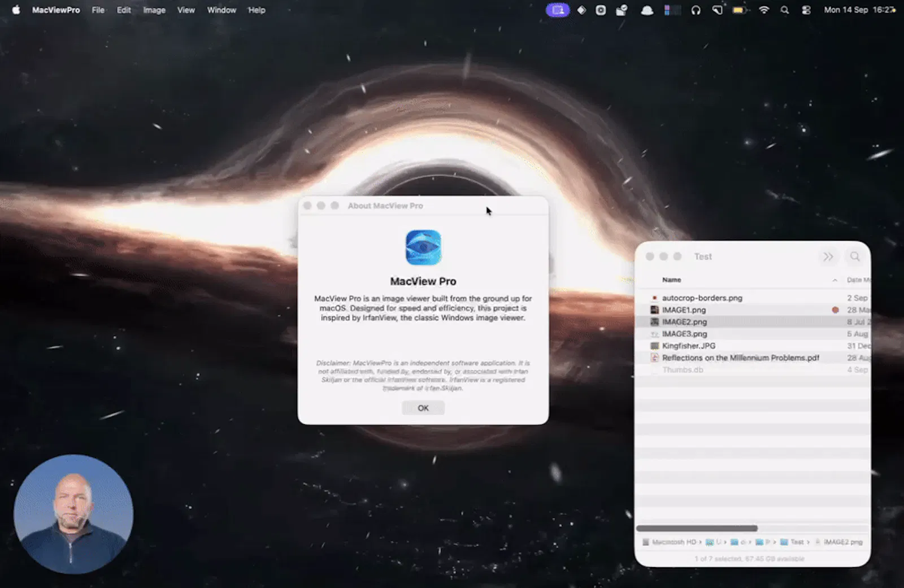Expand hidden toolbar items chevron in Test window
The height and width of the screenshot is (588, 904).
coord(828,256)
